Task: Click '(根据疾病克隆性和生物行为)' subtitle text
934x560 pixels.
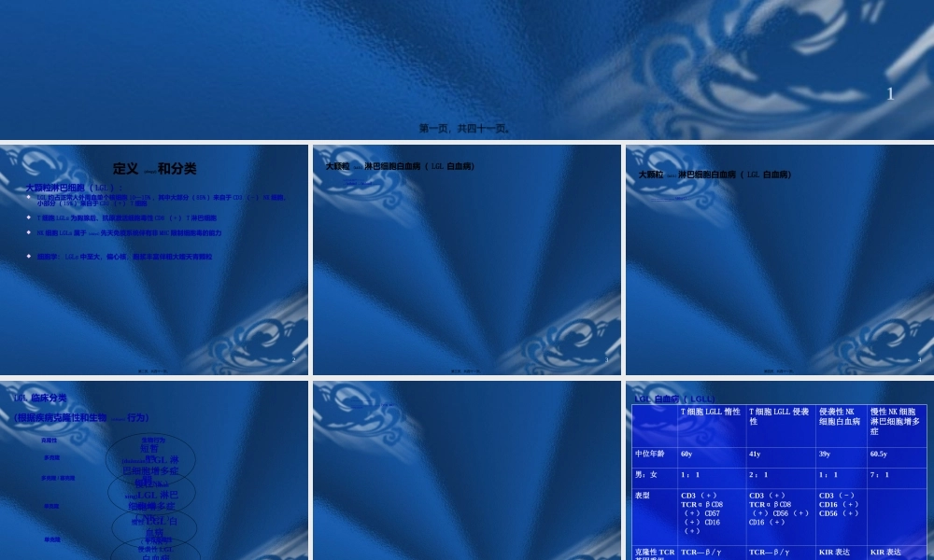Action: click(x=81, y=417)
